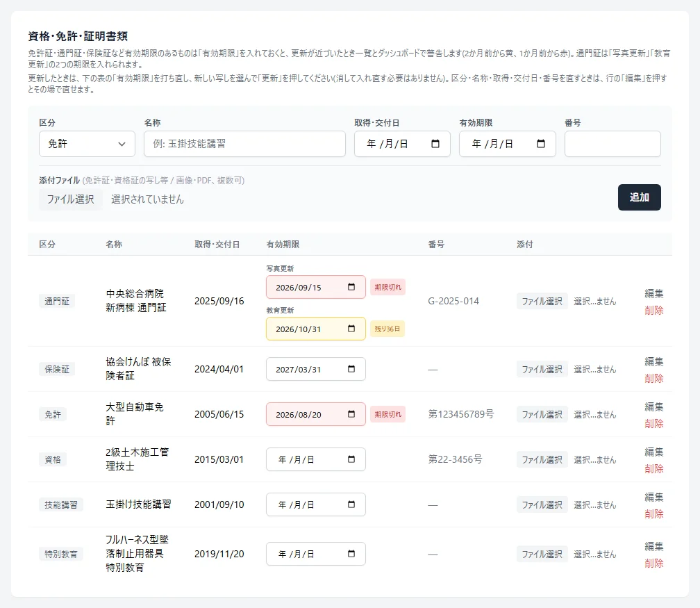The width and height of the screenshot is (700, 608).
Task: Open calendar icon on 写真更新 date 2026/09/15
Action: point(351,287)
